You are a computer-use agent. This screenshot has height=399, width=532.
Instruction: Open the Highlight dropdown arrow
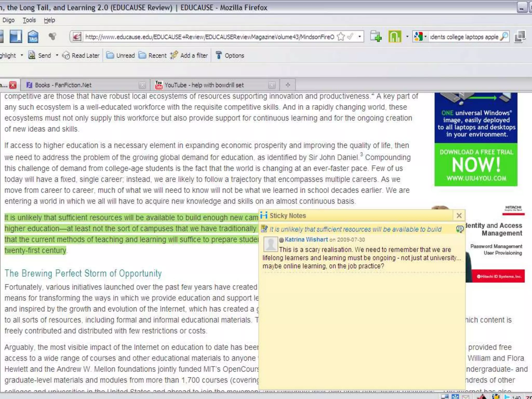[22, 55]
